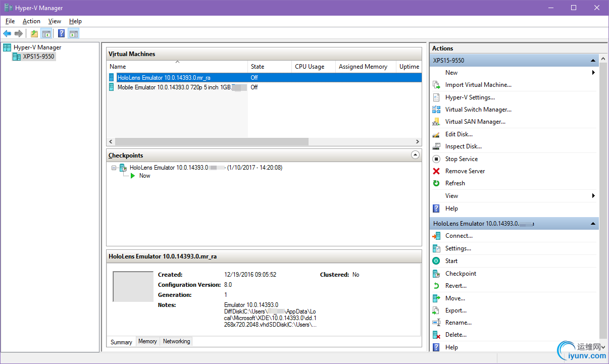Click the blue Help toolbar icon

tap(61, 34)
